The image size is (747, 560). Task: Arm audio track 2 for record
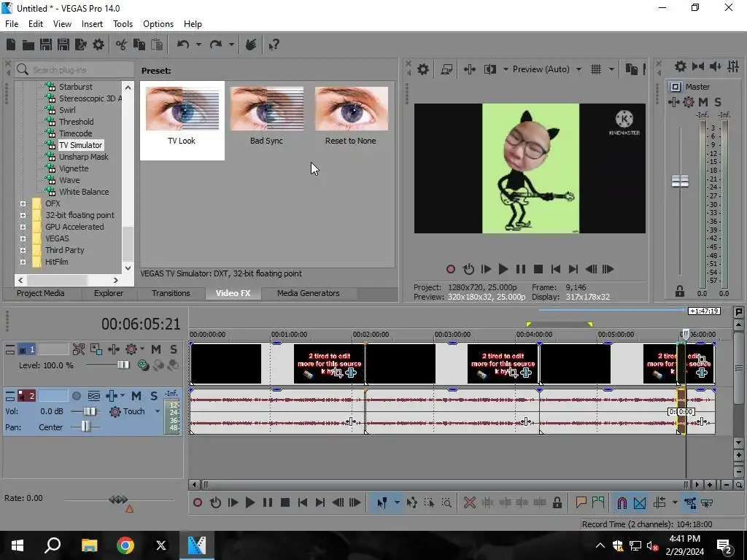(x=76, y=396)
